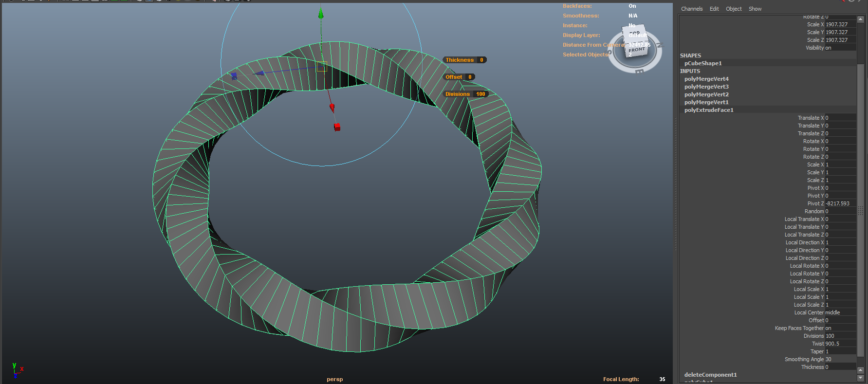This screenshot has height=384, width=868.
Task: Click the Local Rotate Z value field
Action: [x=840, y=281]
